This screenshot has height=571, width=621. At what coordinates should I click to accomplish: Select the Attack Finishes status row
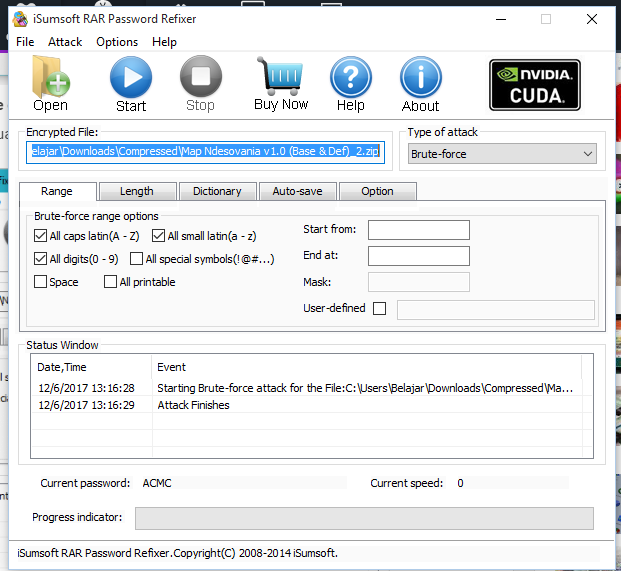coord(312,405)
